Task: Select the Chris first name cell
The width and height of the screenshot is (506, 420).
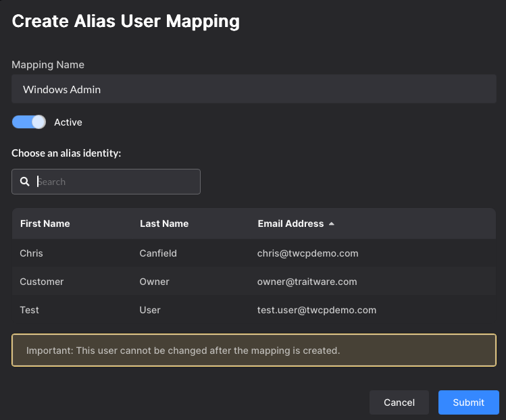Action: click(x=31, y=253)
